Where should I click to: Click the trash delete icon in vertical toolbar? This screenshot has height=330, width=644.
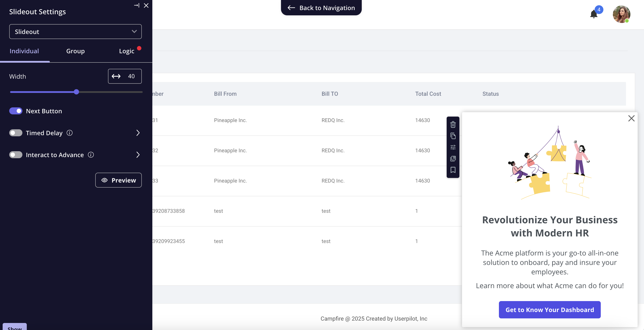point(453,124)
